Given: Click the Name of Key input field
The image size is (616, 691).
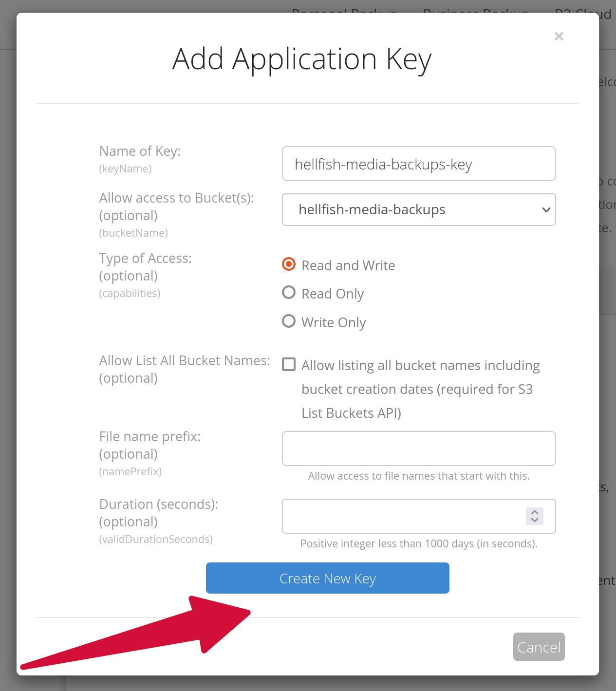Looking at the screenshot, I should 419,164.
